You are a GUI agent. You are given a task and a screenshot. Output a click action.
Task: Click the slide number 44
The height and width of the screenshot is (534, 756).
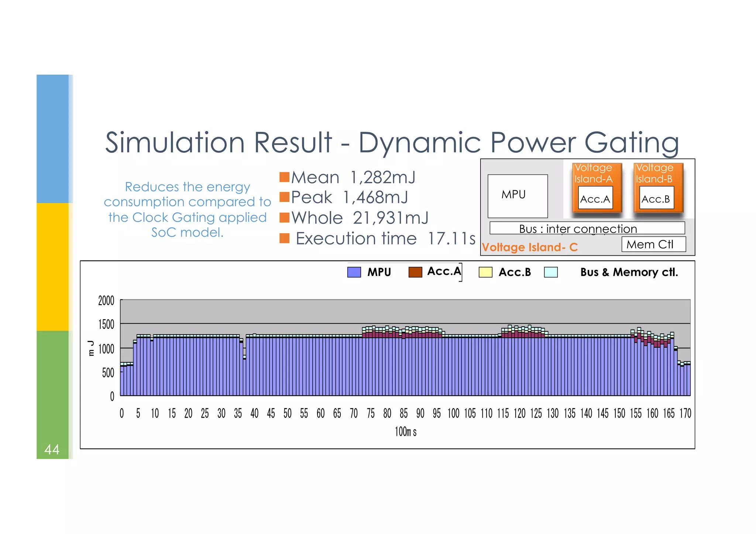coord(52,449)
